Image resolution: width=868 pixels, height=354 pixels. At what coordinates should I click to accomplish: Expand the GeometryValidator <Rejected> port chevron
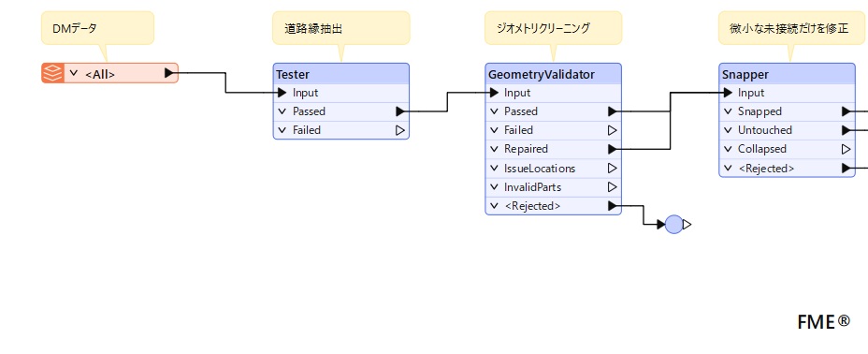tap(494, 205)
